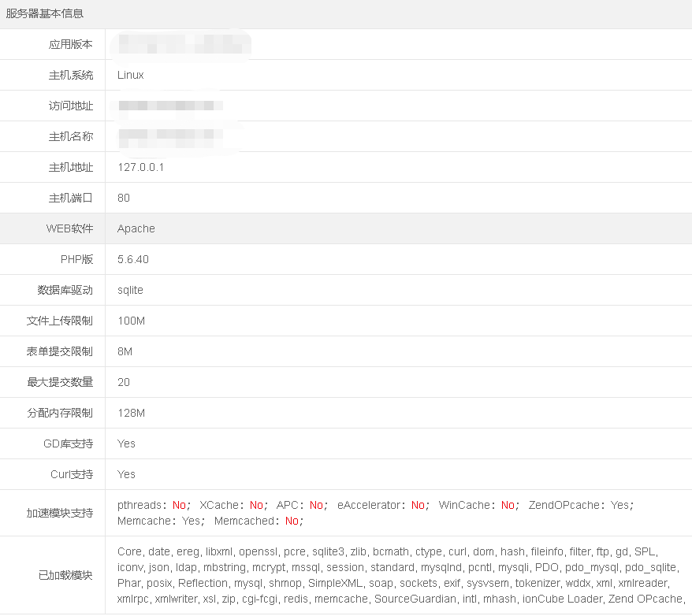Click the 已加载模块 label
This screenshot has width=692, height=616.
65,576
